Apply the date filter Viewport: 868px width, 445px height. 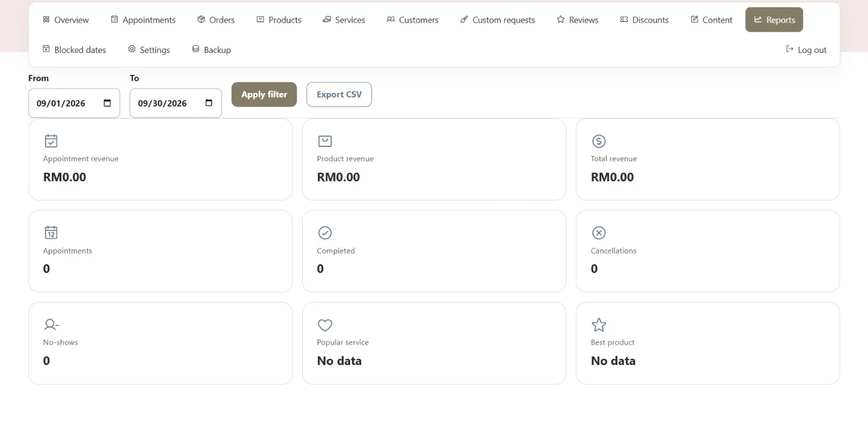tap(264, 95)
